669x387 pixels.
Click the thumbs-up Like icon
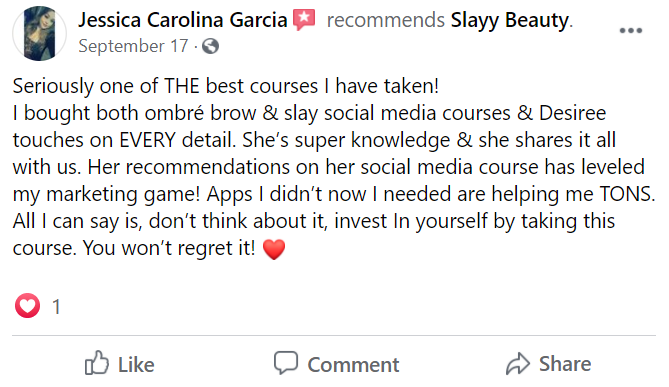coord(96,363)
